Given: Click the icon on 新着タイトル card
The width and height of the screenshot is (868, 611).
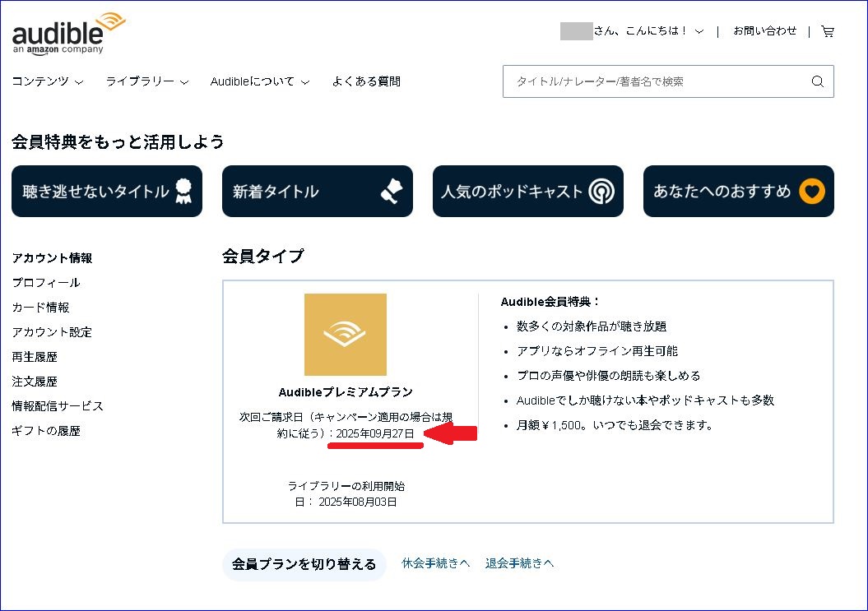Looking at the screenshot, I should [x=392, y=191].
